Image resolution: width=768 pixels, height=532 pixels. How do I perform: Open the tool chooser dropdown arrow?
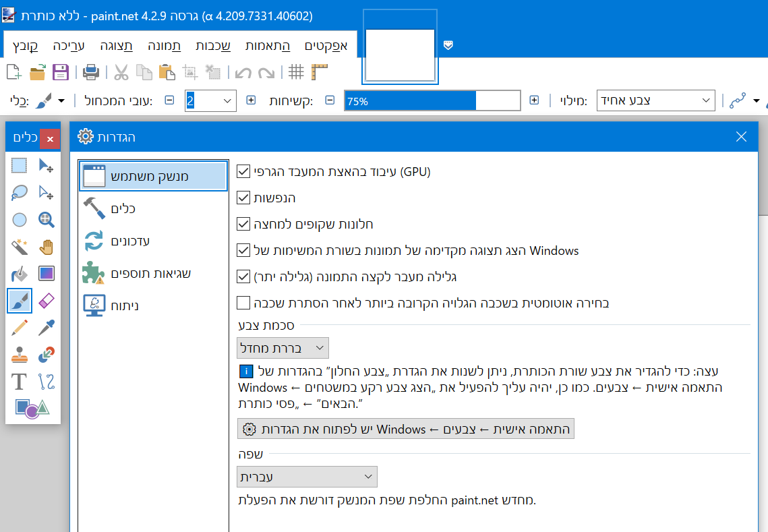click(x=61, y=101)
